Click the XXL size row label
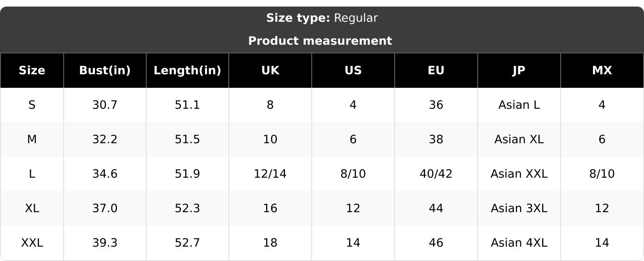The width and height of the screenshot is (644, 261). 32,243
